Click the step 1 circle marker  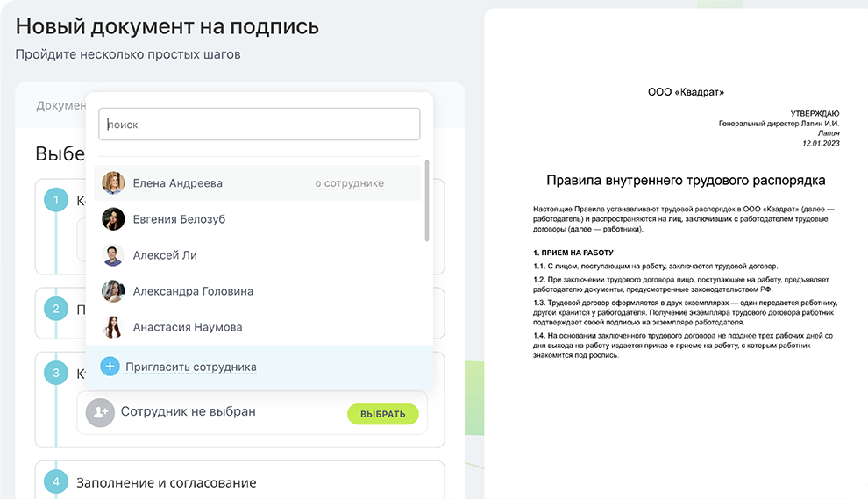[x=56, y=201]
